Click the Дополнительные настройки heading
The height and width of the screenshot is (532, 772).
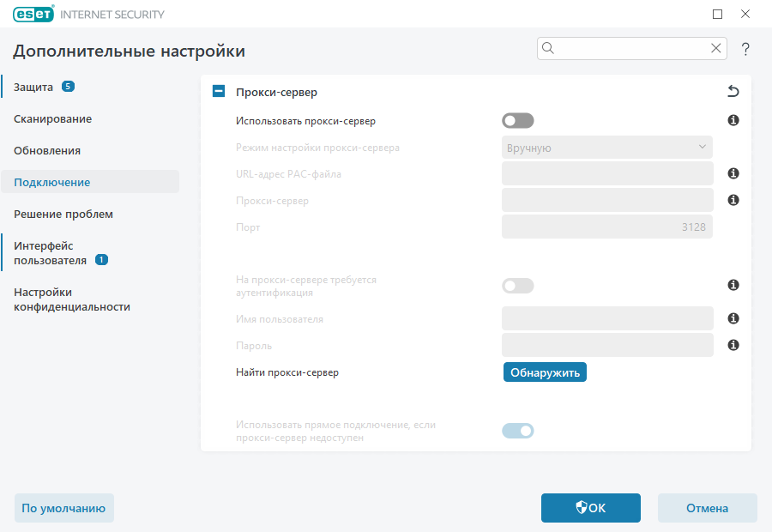click(129, 51)
